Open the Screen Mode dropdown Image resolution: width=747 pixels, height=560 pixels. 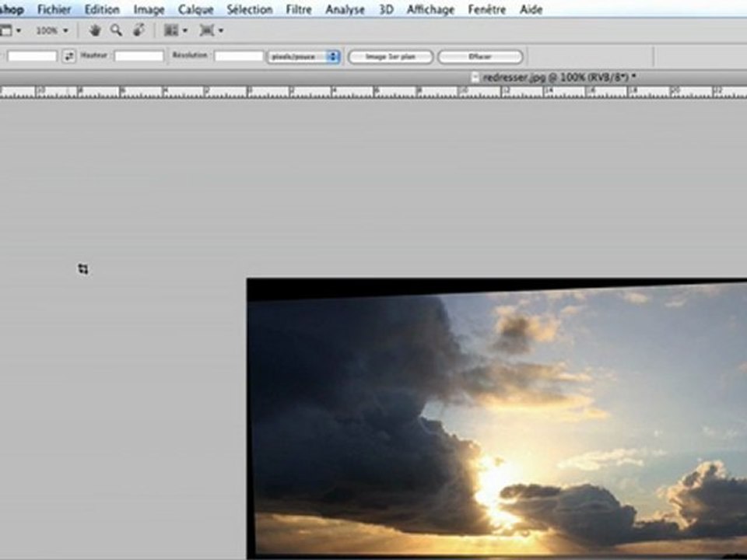[211, 31]
